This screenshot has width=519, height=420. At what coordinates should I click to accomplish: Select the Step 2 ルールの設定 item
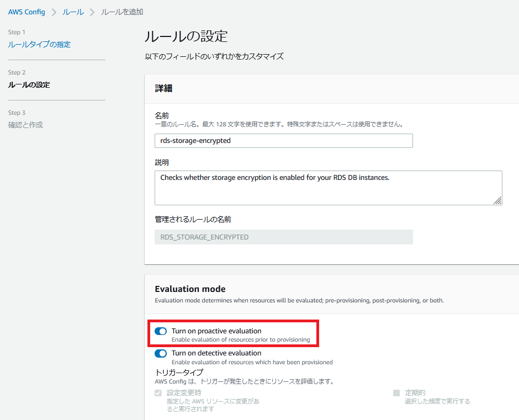coord(29,85)
